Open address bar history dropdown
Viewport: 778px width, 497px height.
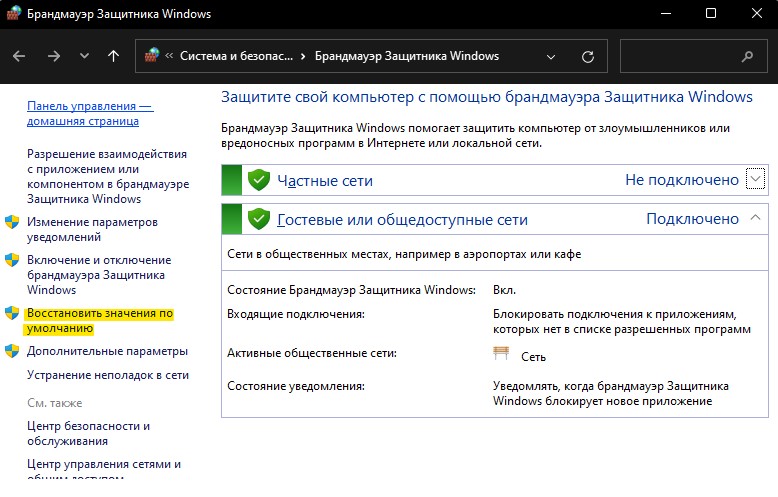point(551,57)
